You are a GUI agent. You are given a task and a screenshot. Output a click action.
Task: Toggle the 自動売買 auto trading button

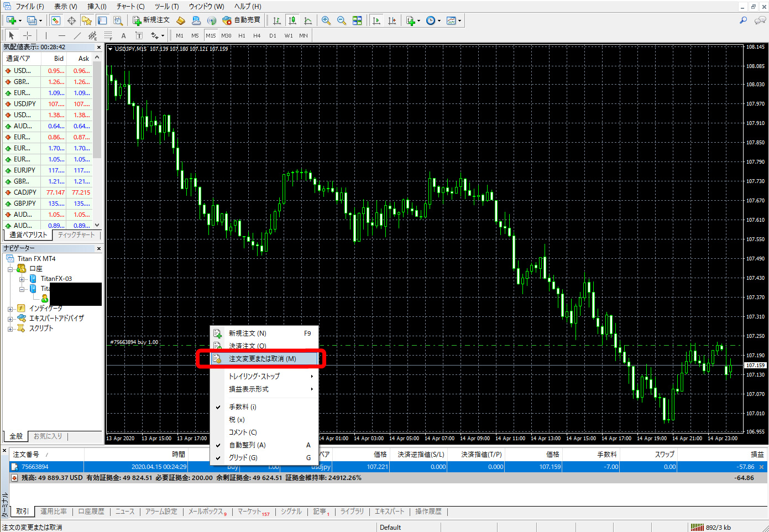(x=241, y=20)
